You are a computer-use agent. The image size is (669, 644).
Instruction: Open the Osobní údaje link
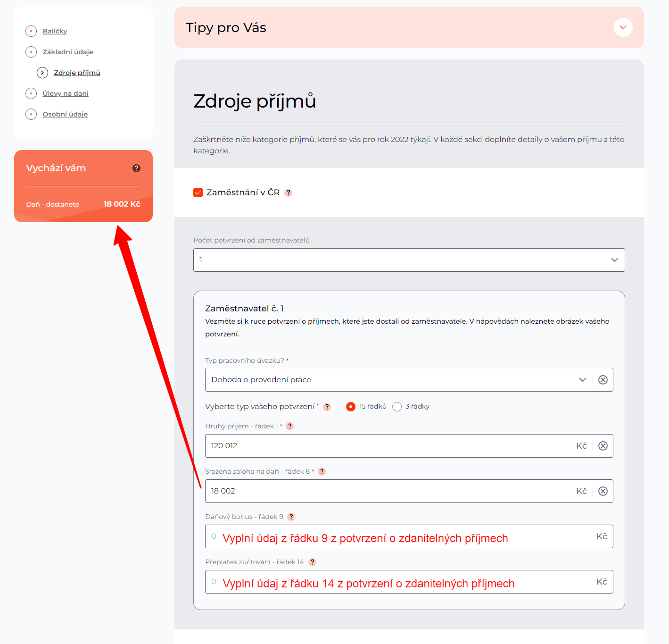[x=65, y=114]
